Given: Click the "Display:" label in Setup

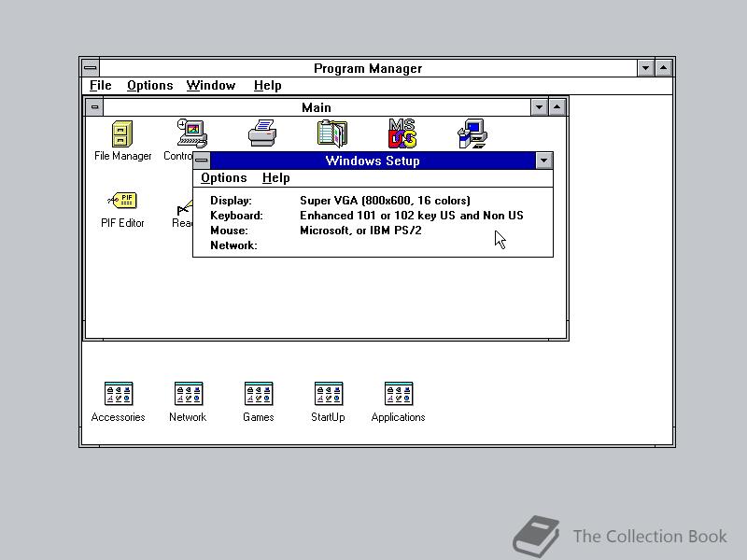Looking at the screenshot, I should (231, 201).
